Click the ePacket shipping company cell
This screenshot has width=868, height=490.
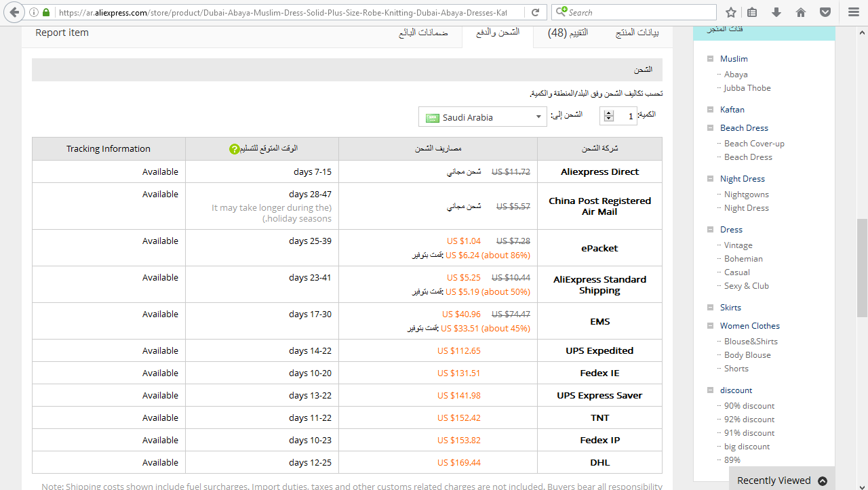tap(599, 248)
